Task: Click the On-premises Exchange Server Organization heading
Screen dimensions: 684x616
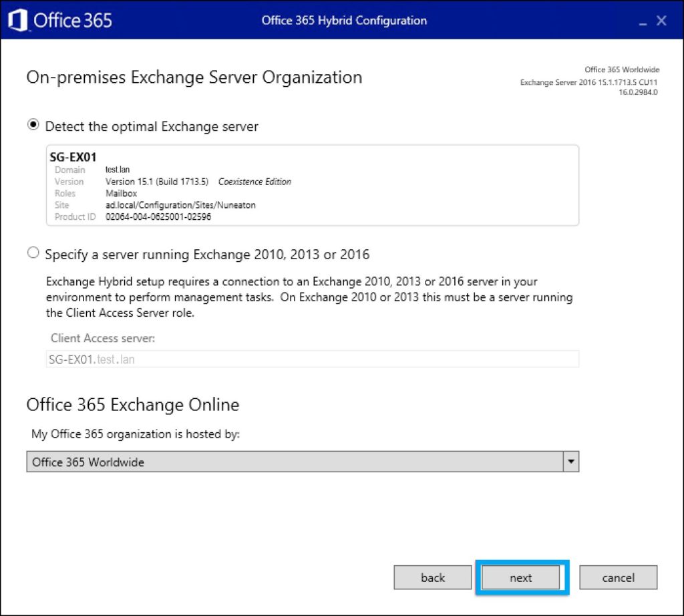Action: [194, 78]
